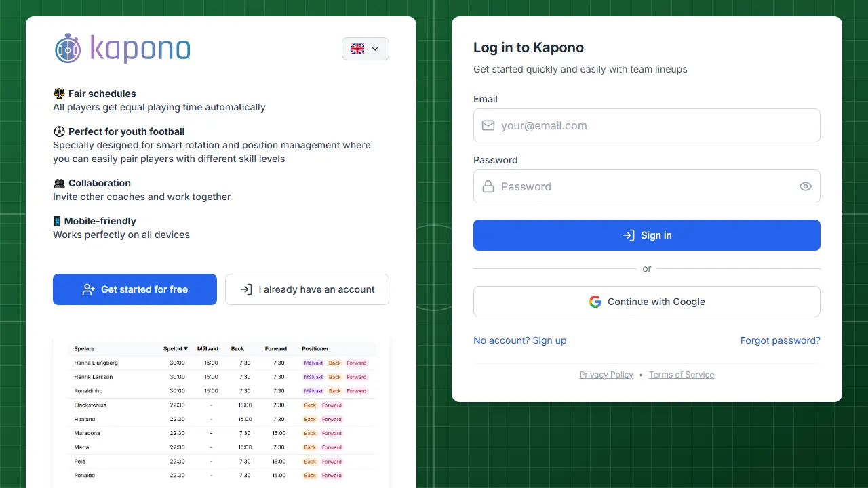868x488 pixels.
Task: Click the person-plus icon on Get started button
Action: click(89, 289)
